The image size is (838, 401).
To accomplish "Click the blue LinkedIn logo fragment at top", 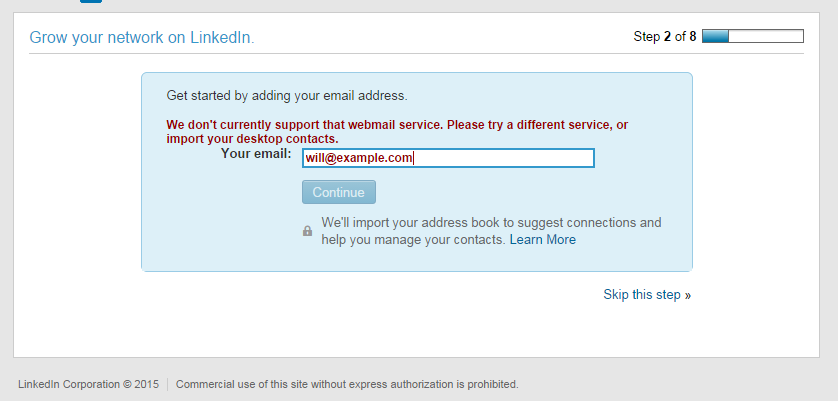I will [91, 1].
